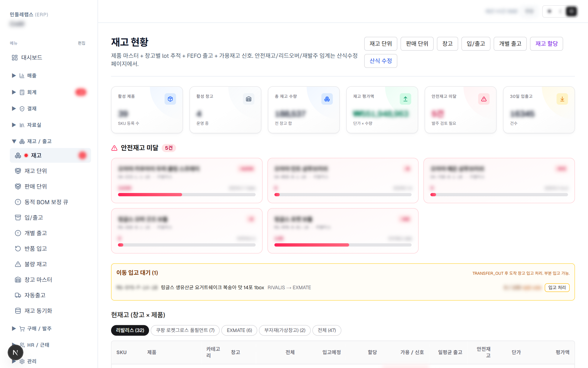The width and height of the screenshot is (588, 368).
Task: Click the 편집 menu edit link
Action: 81,43
